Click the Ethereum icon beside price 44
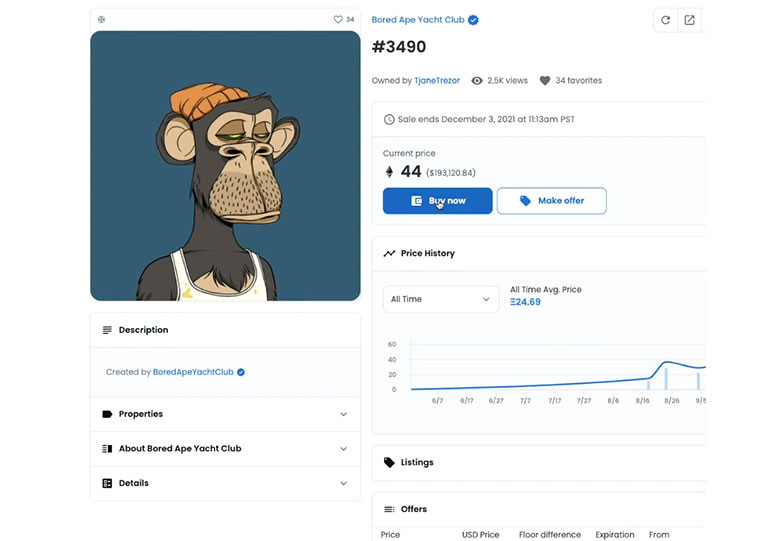 pyautogui.click(x=389, y=172)
